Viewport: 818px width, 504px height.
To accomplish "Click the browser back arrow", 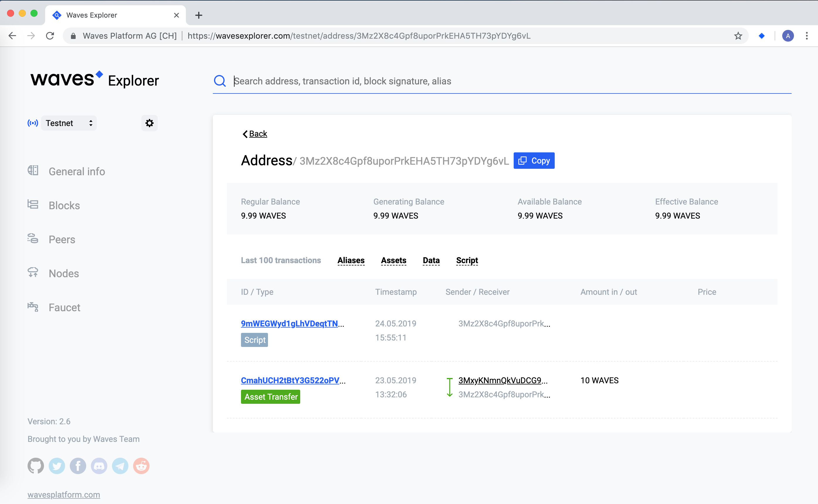I will click(x=12, y=36).
